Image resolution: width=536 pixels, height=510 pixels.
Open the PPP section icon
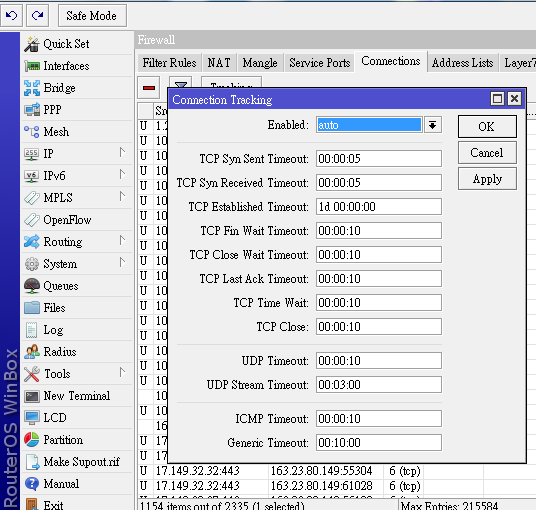(32, 110)
